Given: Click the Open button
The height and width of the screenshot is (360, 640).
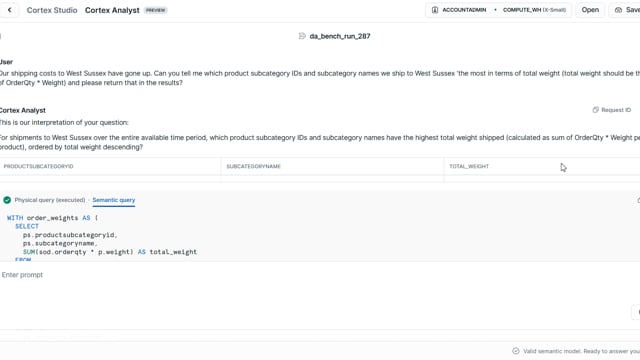Looking at the screenshot, I should (x=590, y=10).
